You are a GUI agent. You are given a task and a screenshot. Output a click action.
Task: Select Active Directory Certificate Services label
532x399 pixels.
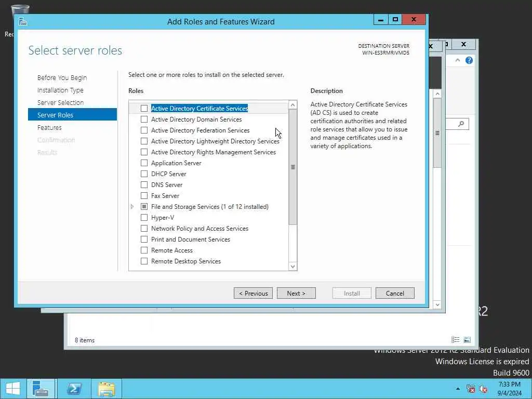click(x=199, y=108)
